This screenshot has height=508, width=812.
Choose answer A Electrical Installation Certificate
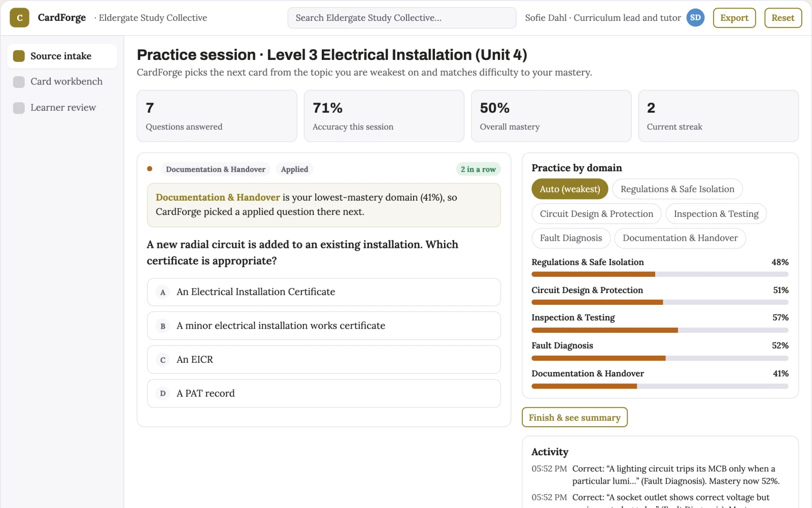pyautogui.click(x=324, y=292)
